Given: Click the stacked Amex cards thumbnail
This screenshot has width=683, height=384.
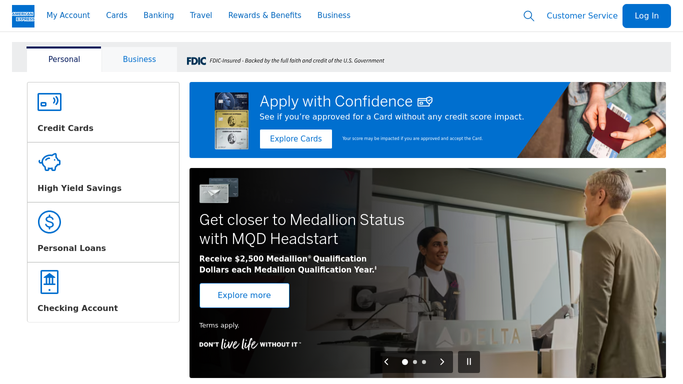Looking at the screenshot, I should click(232, 121).
